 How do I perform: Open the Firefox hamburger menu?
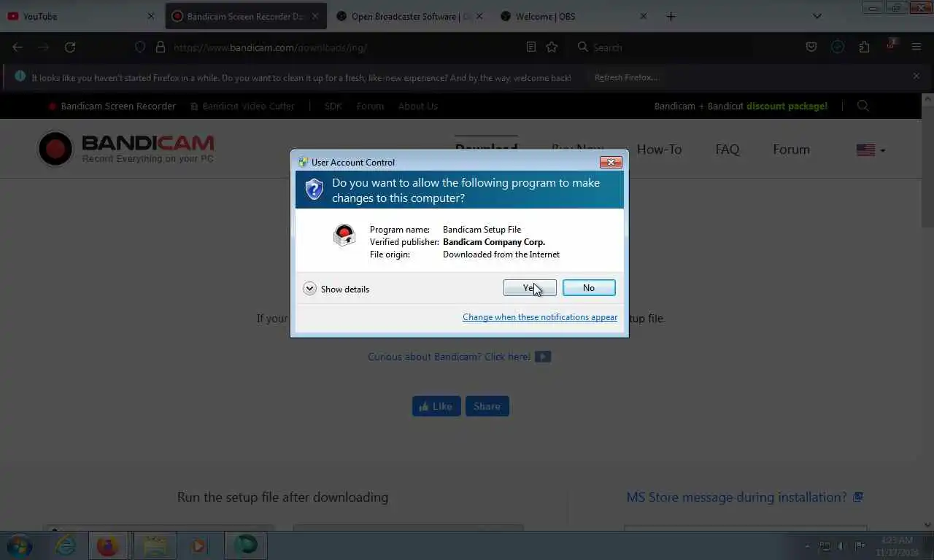pos(916,47)
